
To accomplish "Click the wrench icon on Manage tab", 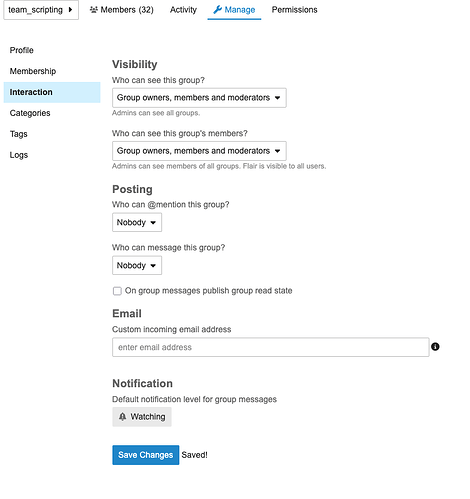I will [x=217, y=10].
